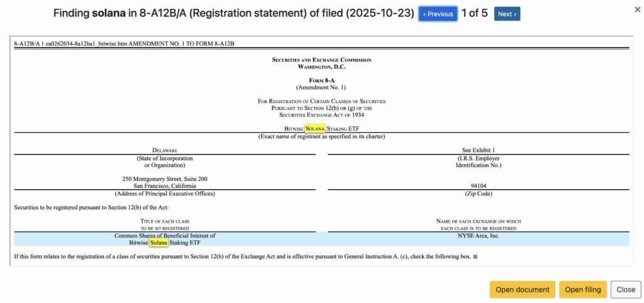Select the NYSE Arca, Inc. exchange cell
The image size is (644, 303).
pos(478,236)
